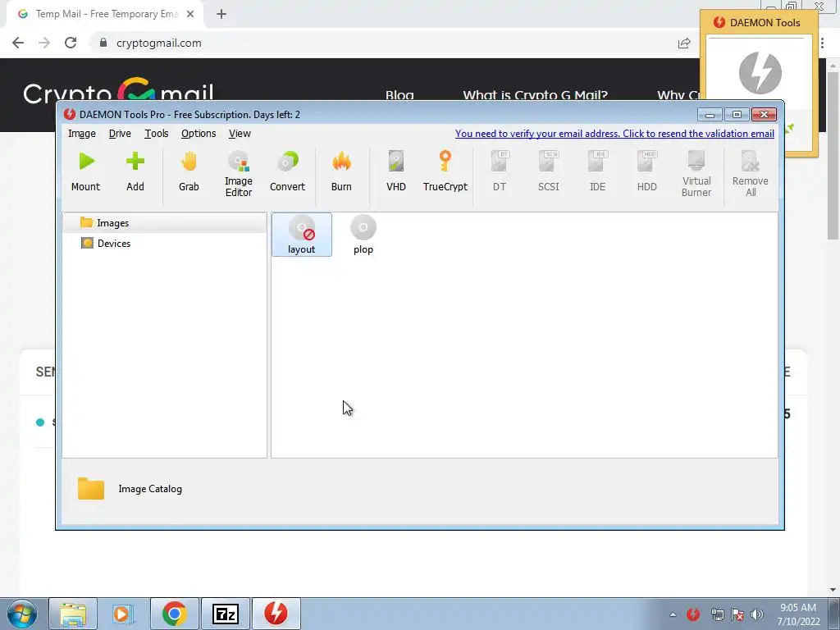Screen dimensions: 840x630
Task: Click the network tray icon
Action: coord(717,614)
